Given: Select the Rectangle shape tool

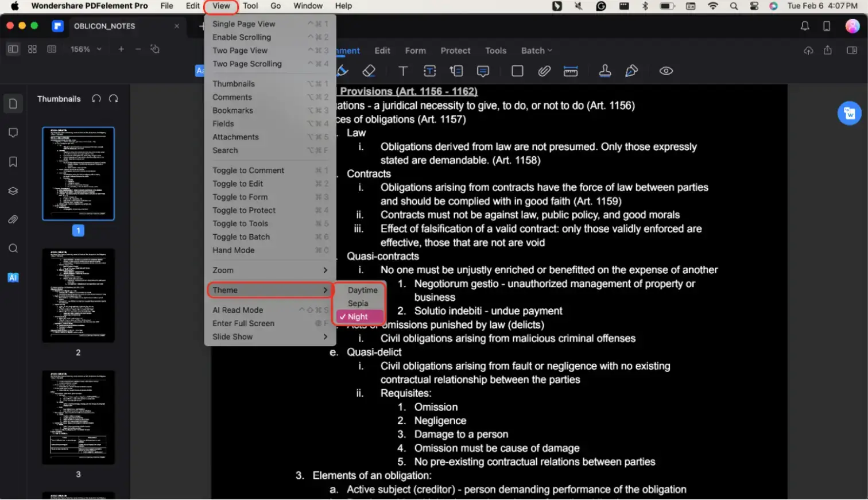Looking at the screenshot, I should 516,71.
